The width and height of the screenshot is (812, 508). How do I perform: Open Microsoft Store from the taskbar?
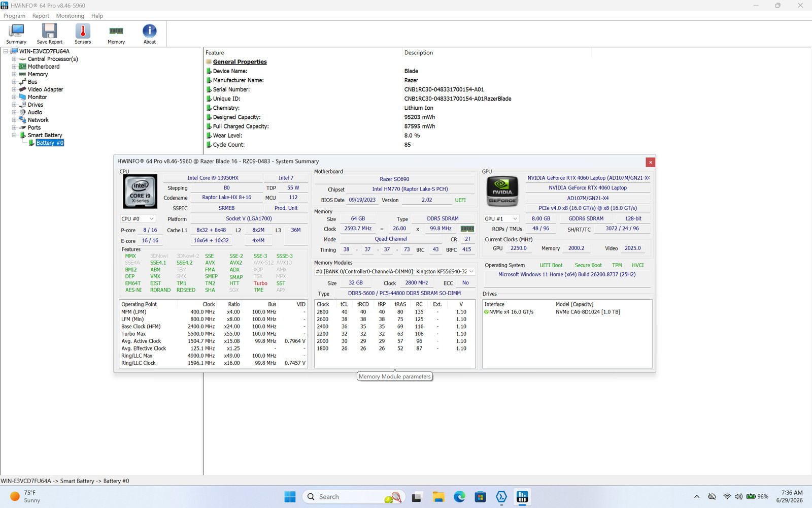480,497
